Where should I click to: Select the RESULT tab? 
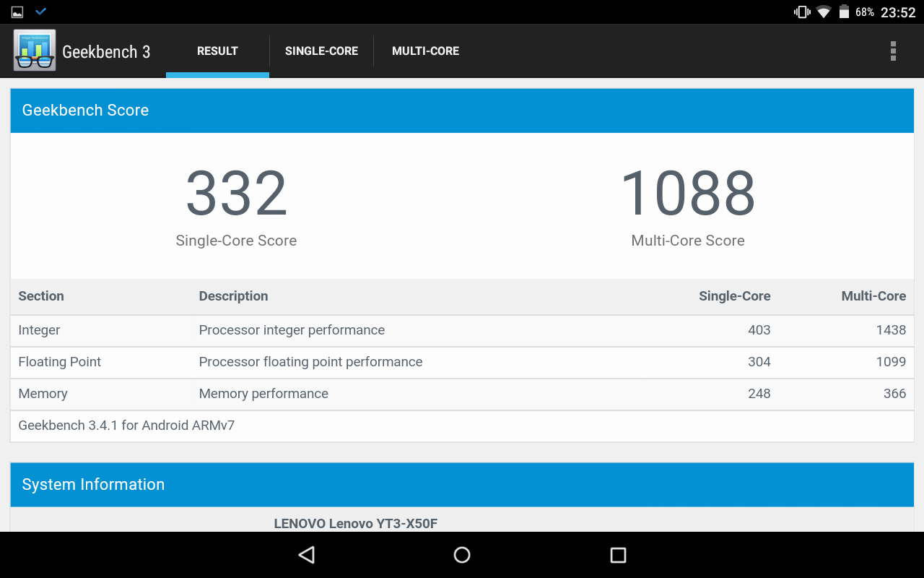(x=217, y=51)
